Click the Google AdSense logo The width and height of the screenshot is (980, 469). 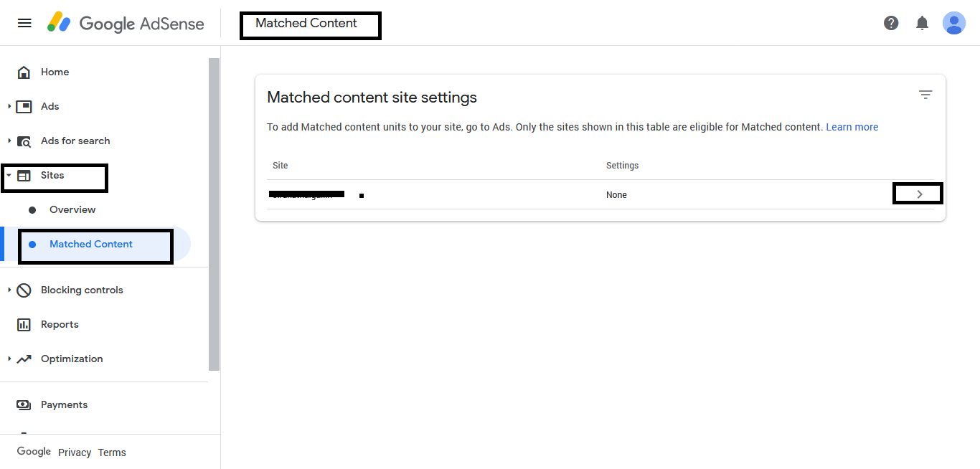[126, 23]
